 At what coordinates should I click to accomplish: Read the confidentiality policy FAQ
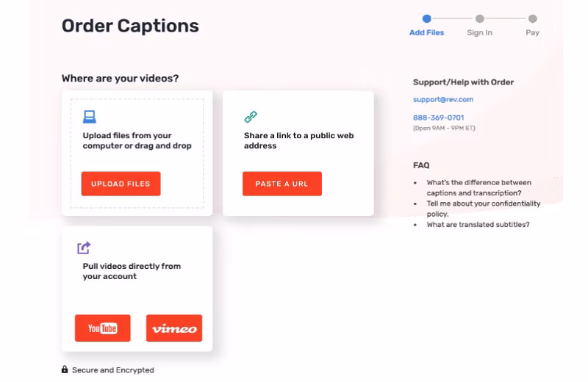[483, 209]
